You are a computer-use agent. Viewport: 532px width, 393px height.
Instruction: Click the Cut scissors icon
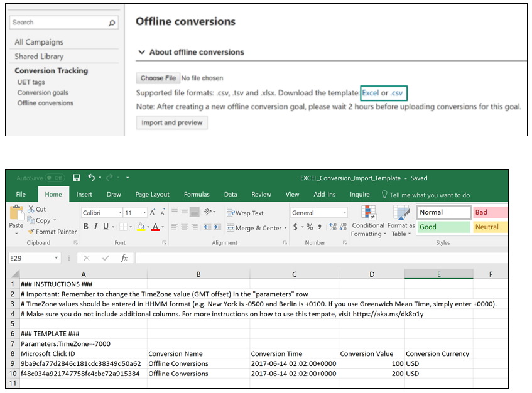(31, 209)
